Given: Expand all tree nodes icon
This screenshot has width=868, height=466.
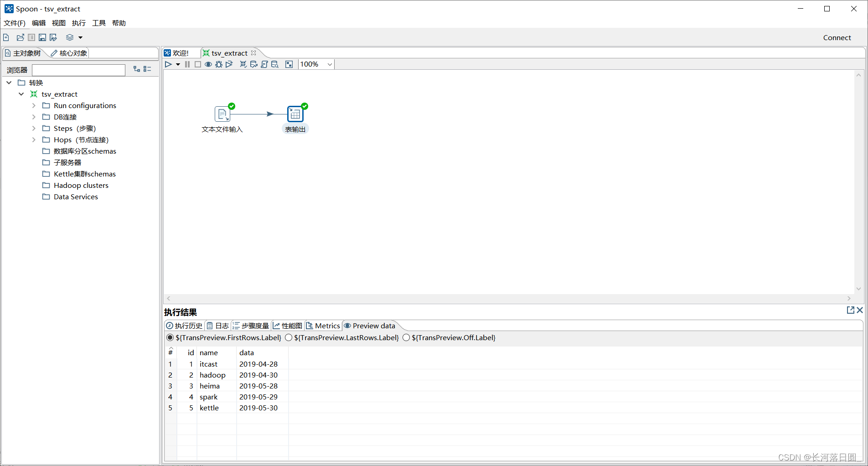Looking at the screenshot, I should [x=137, y=69].
